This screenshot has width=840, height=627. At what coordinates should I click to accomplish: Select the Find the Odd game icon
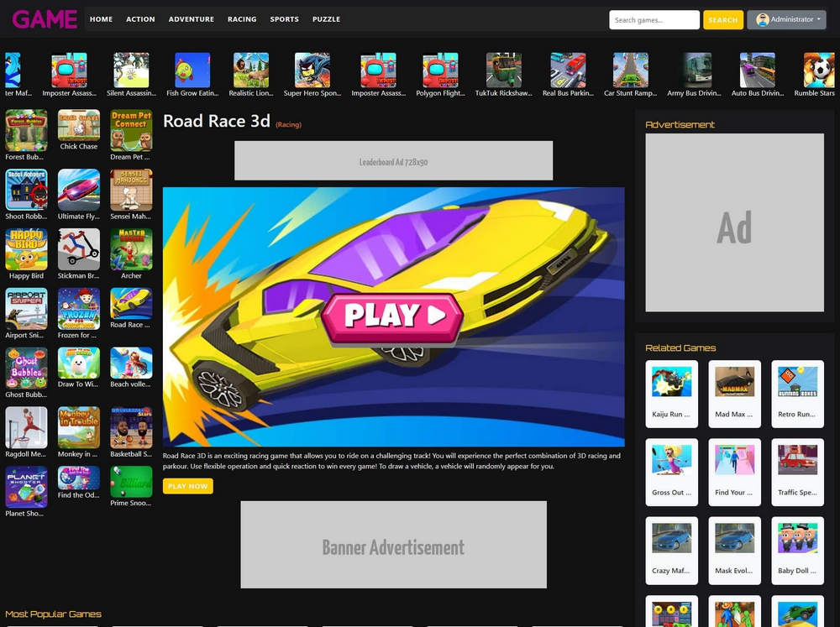[79, 478]
